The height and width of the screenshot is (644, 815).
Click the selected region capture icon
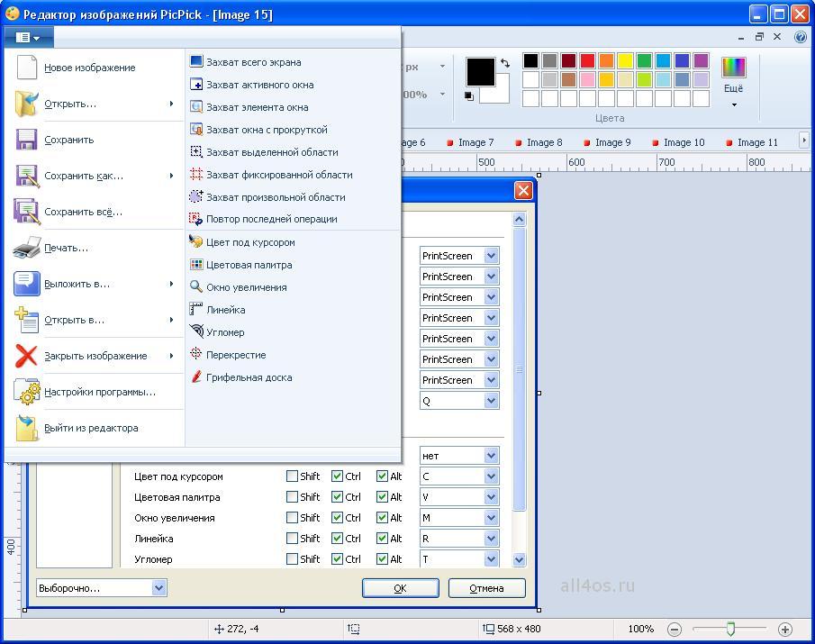196,152
